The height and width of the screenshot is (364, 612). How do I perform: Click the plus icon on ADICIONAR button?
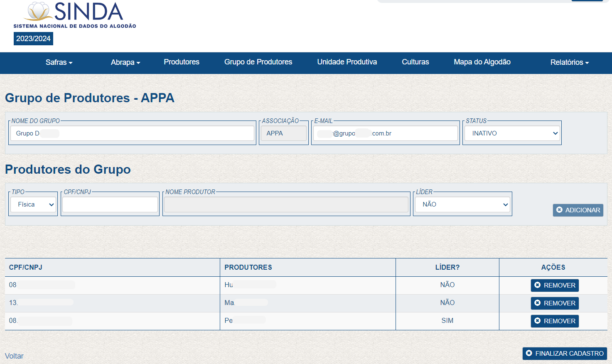[x=559, y=210]
